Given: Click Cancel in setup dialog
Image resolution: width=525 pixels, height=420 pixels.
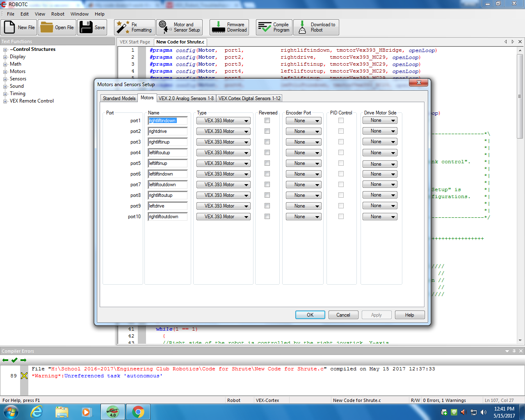Looking at the screenshot, I should [x=343, y=315].
